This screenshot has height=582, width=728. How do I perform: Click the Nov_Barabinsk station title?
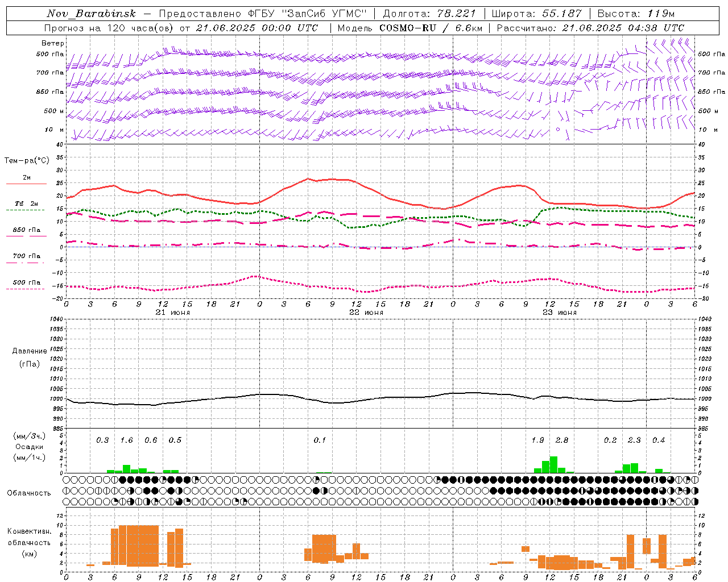click(92, 14)
